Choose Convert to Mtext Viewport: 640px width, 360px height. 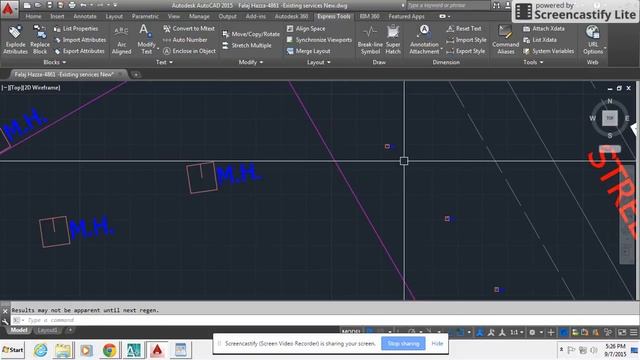189,29
